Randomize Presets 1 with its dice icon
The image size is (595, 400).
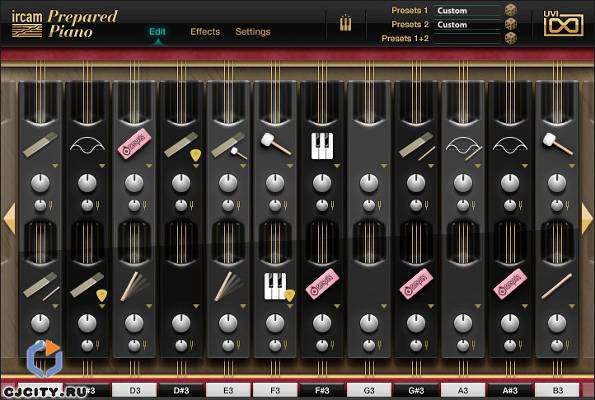(511, 10)
